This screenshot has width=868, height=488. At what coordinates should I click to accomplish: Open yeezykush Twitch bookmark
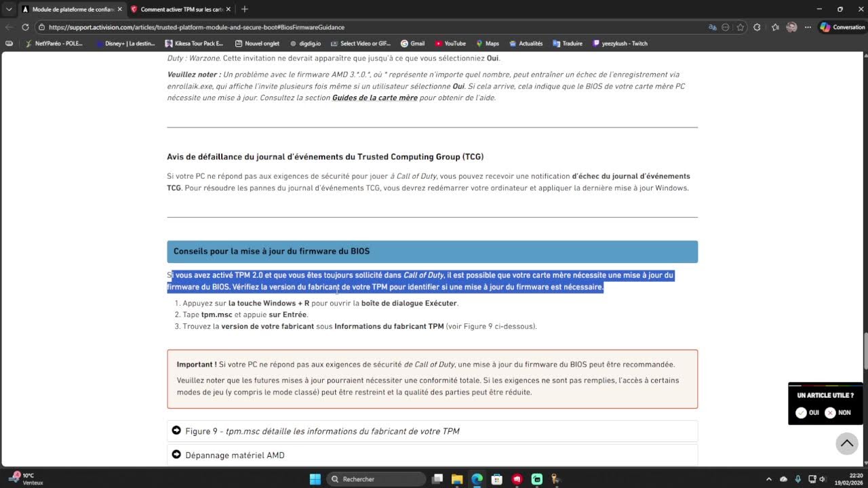[x=620, y=43]
